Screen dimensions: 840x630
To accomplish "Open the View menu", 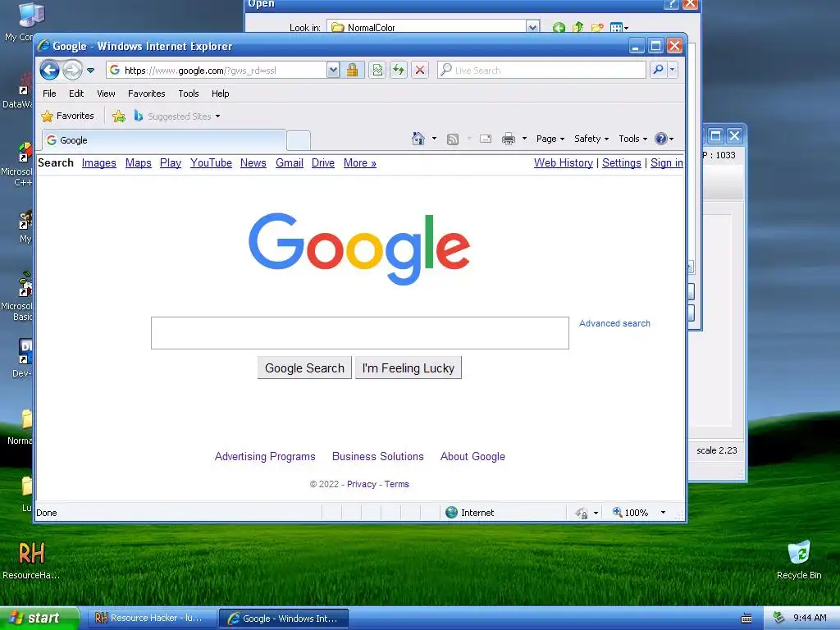I will click(x=106, y=94).
